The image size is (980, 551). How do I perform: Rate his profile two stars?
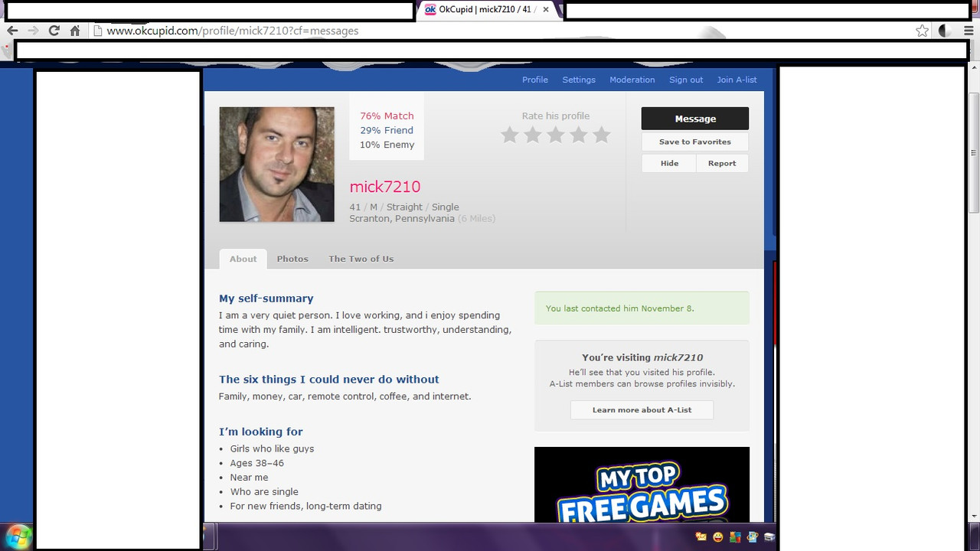point(533,135)
